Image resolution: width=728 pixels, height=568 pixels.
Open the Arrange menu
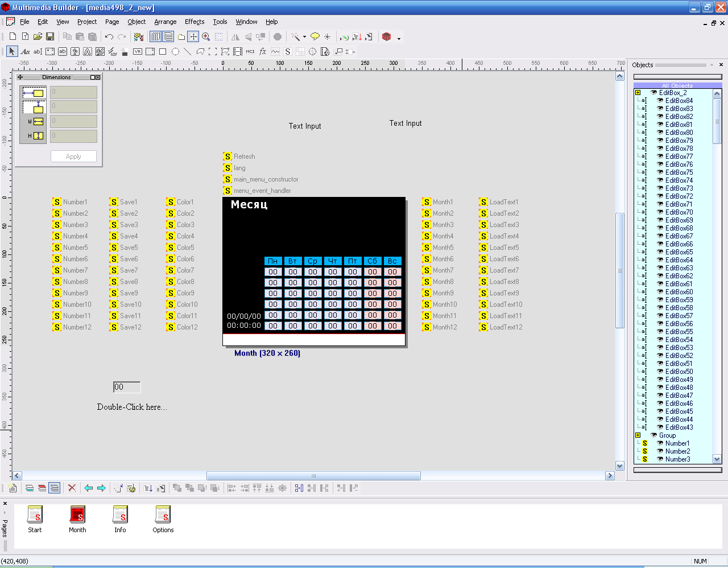point(166,22)
